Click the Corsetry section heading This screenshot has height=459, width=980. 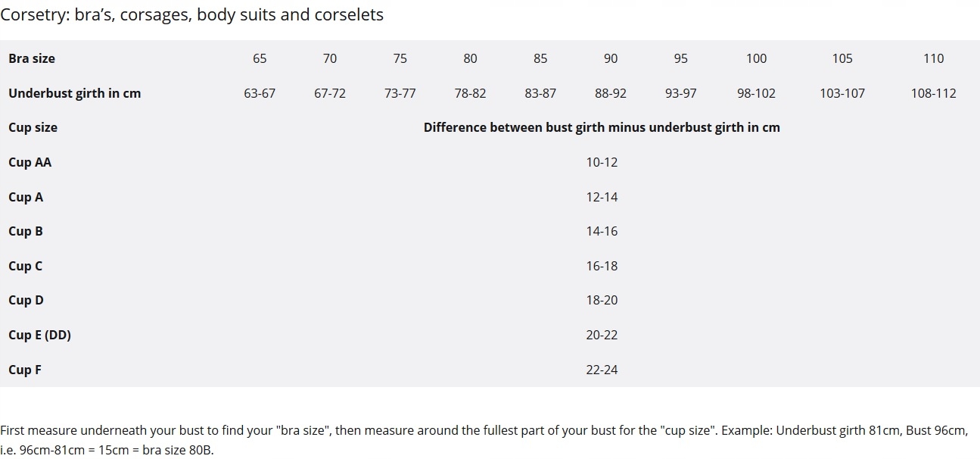tap(192, 14)
